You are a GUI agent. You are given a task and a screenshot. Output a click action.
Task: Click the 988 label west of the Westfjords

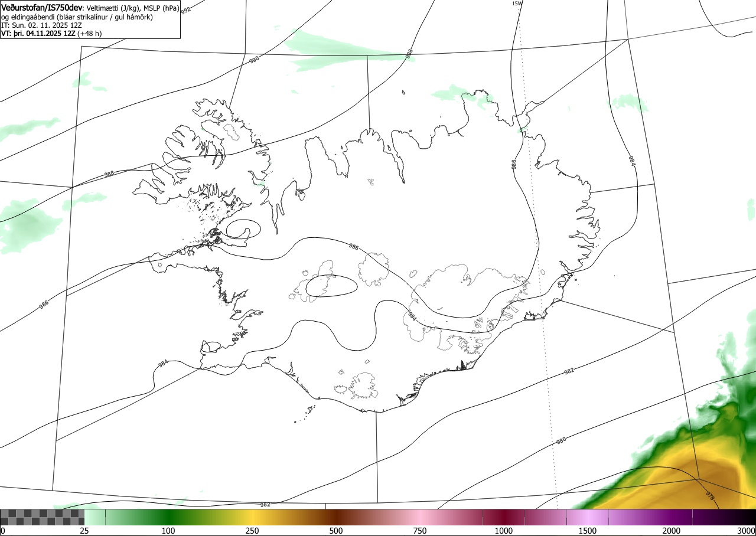click(x=109, y=174)
